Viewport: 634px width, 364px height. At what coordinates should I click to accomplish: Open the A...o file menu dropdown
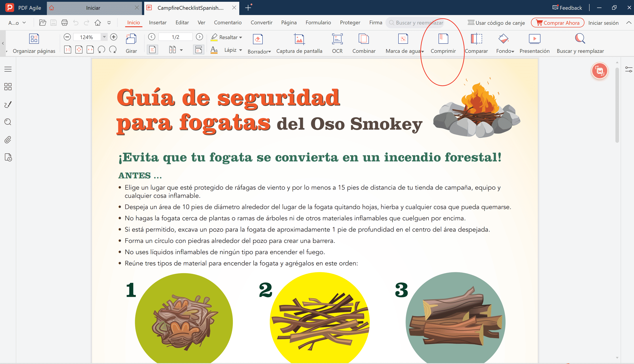coord(17,23)
